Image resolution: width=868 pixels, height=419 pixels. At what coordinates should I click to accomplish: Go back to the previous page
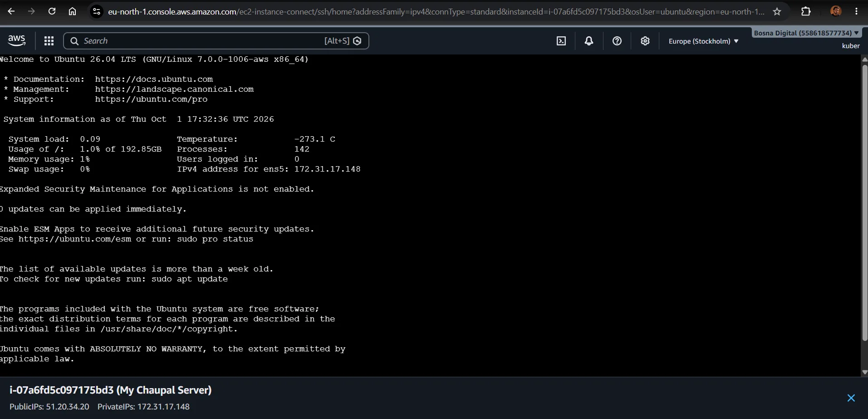[11, 11]
